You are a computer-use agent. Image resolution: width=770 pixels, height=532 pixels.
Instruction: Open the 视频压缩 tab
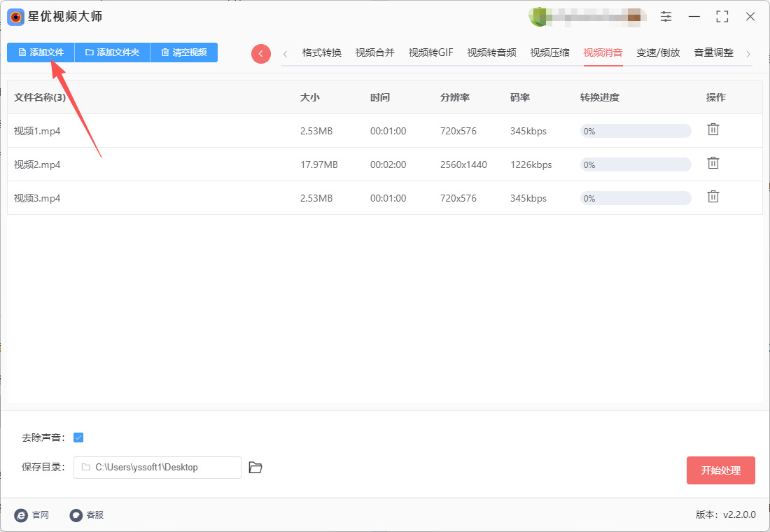tap(549, 53)
